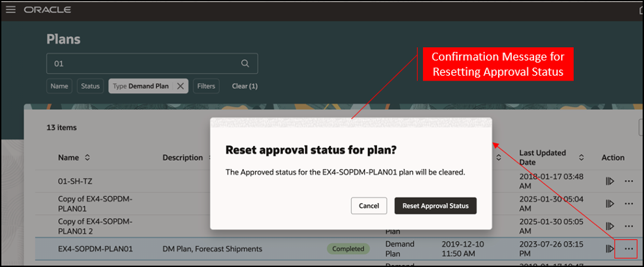Click the Reset approval status dialog title
The height and width of the screenshot is (267, 644).
[x=311, y=150]
